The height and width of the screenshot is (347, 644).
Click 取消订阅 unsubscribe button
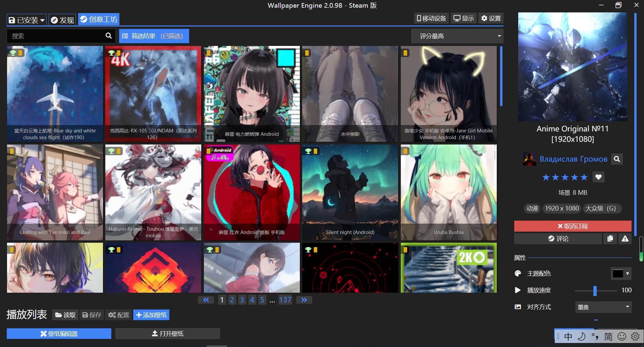[573, 226]
